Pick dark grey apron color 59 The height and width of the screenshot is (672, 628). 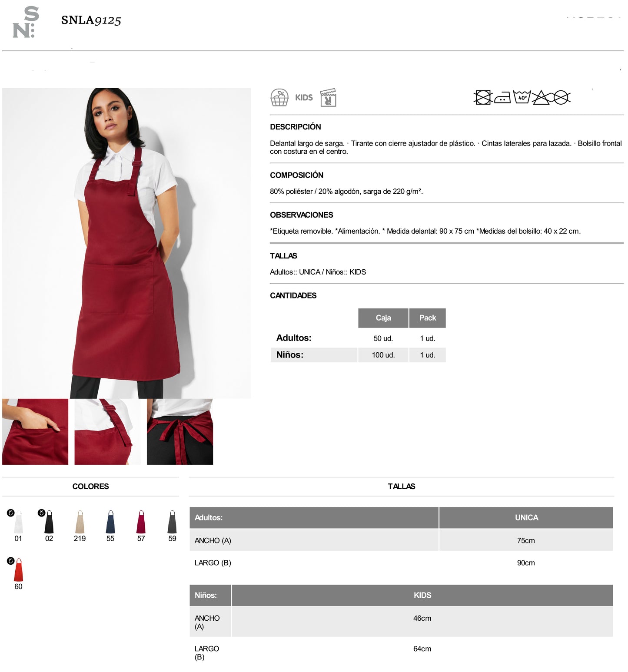pos(172,522)
